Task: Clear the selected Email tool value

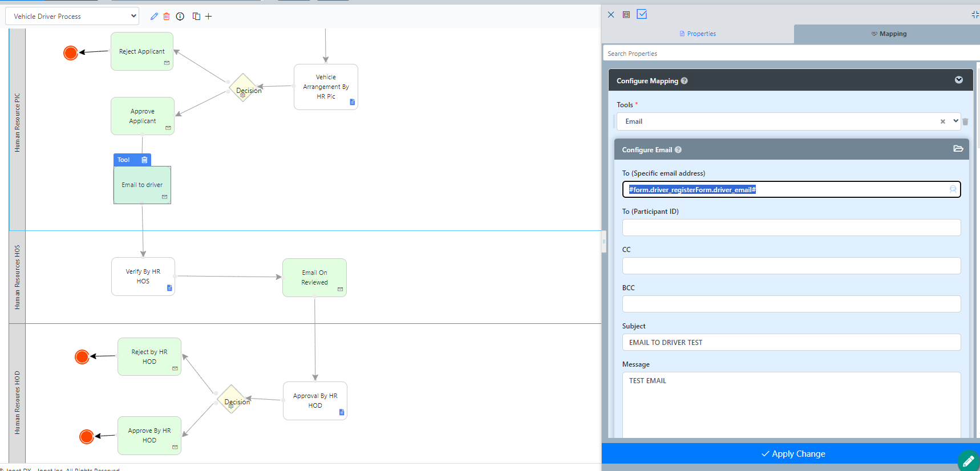Action: 942,121
